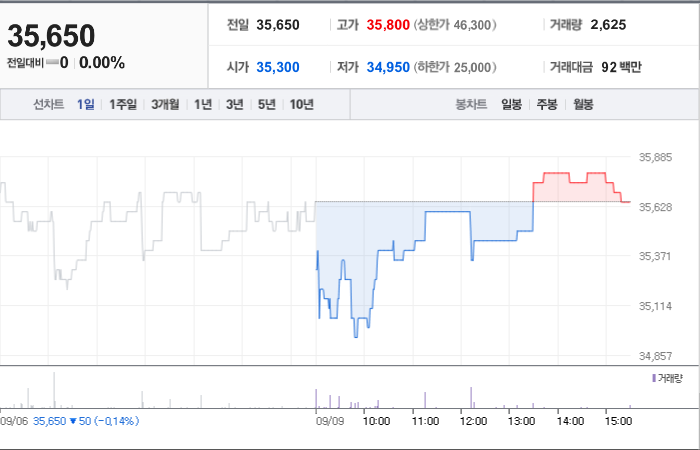The image size is (700, 450).
Task: Click the 봉차트 label
Action: tap(471, 104)
